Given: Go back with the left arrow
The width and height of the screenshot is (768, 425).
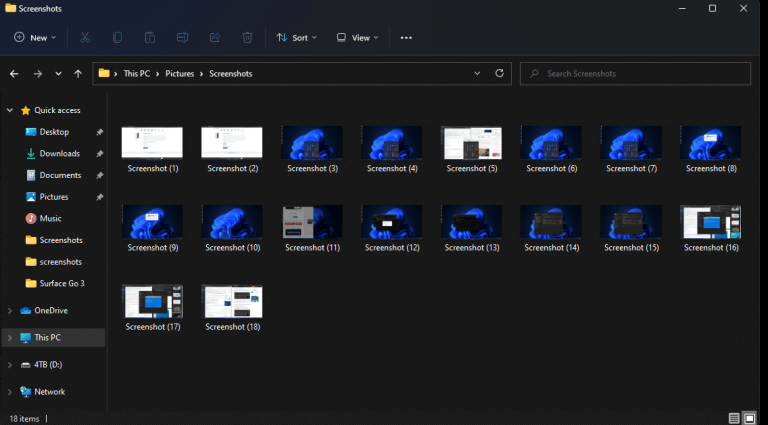Looking at the screenshot, I should tap(14, 74).
